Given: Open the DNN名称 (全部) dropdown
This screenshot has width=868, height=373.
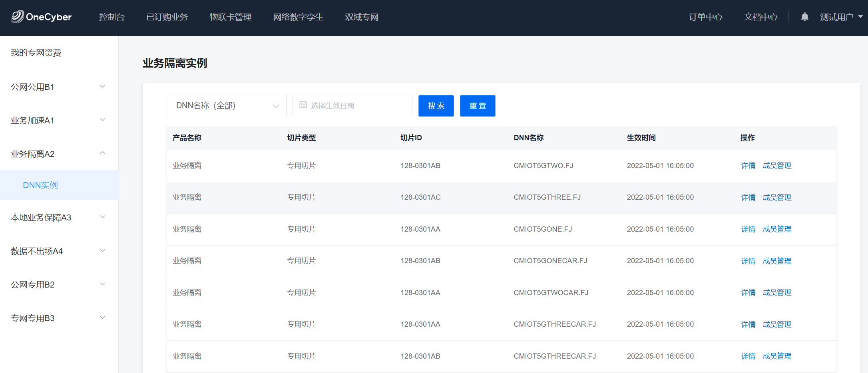Looking at the screenshot, I should [x=226, y=105].
